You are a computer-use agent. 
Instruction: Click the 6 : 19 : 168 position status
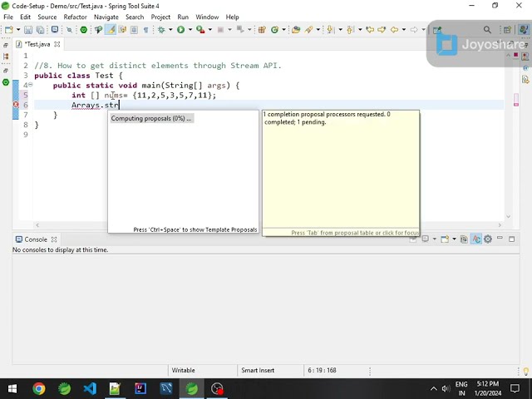click(x=322, y=370)
